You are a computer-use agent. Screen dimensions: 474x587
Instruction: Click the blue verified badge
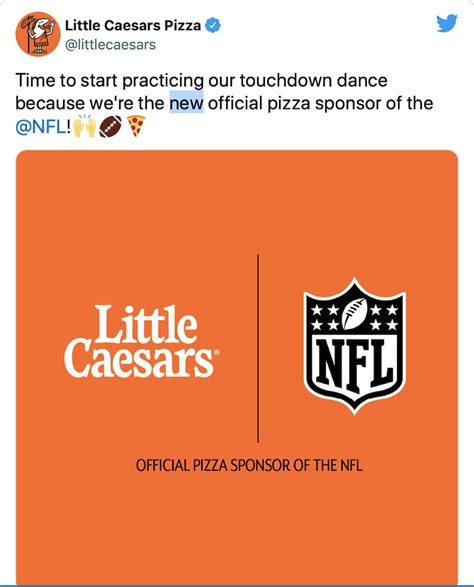[213, 25]
